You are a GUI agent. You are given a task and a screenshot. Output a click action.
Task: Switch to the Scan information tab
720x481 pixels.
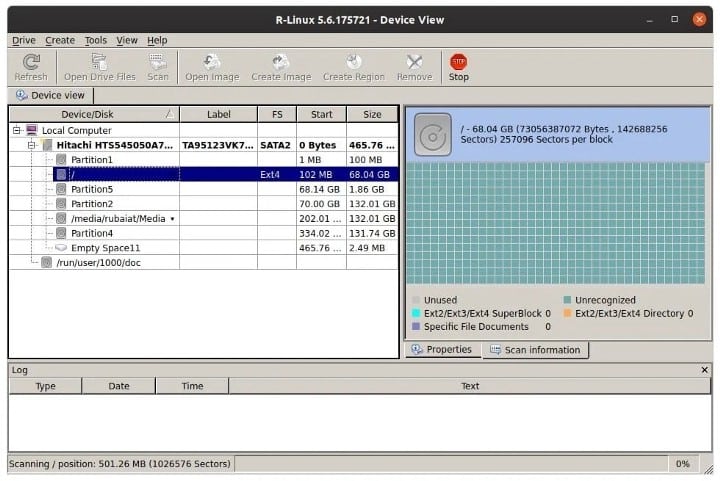pos(535,350)
